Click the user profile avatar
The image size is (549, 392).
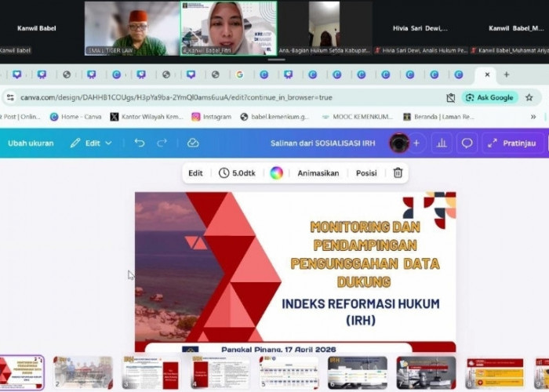point(399,143)
